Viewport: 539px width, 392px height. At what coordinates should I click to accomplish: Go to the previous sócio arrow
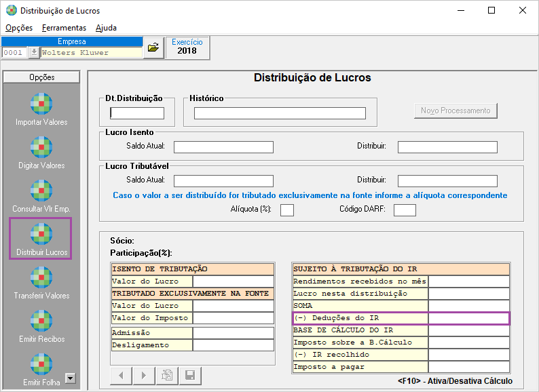coord(121,376)
